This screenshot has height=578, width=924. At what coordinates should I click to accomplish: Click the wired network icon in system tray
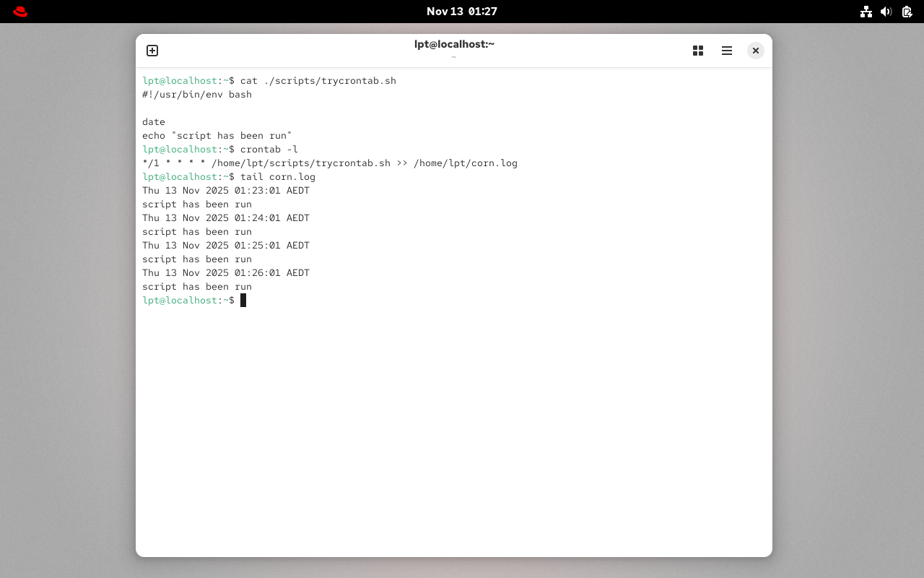866,12
